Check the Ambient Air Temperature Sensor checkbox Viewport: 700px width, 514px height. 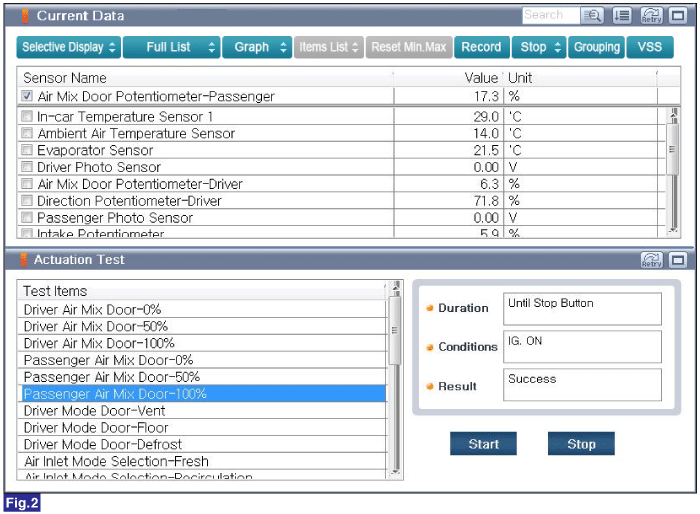pos(27,133)
